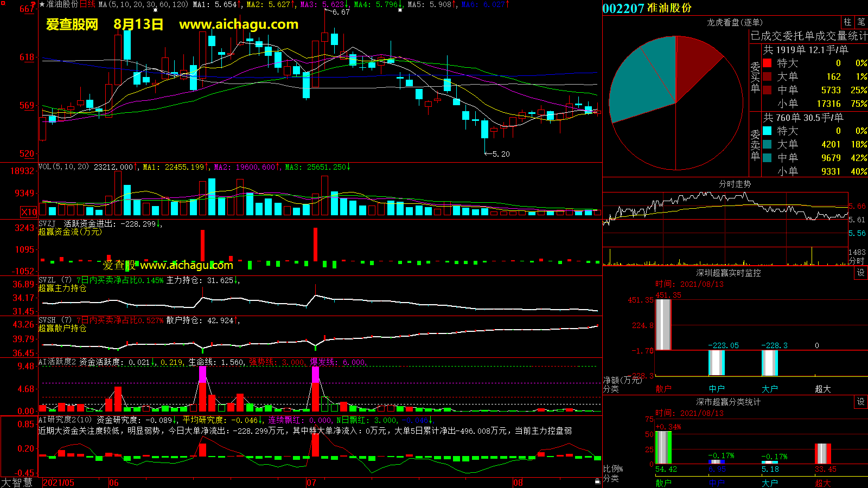Open the VOL(5,10,20) indicator parameters

pos(63,167)
